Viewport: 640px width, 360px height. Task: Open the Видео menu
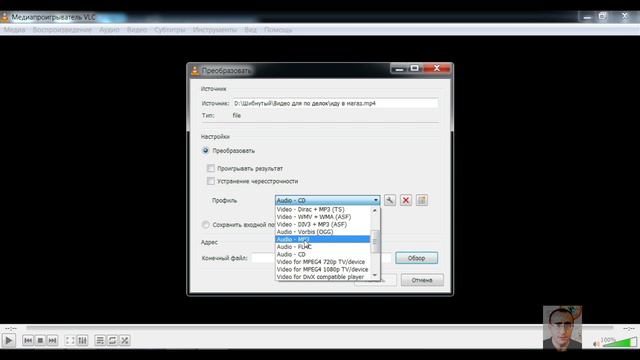[x=137, y=30]
